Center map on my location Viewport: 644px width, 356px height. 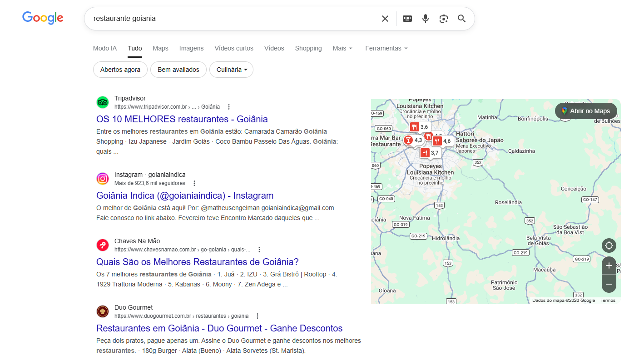pos(609,246)
